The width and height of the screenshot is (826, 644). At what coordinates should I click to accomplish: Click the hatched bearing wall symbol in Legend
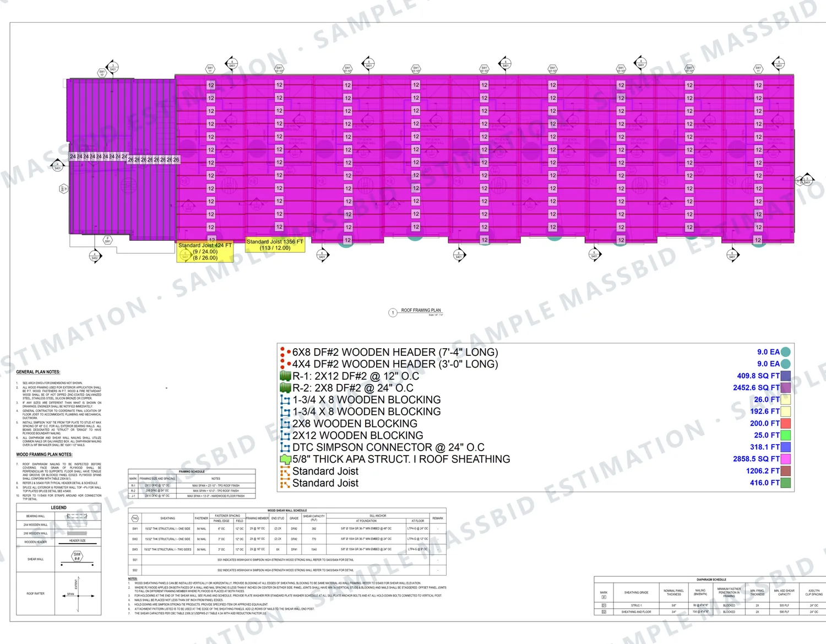[x=77, y=516]
